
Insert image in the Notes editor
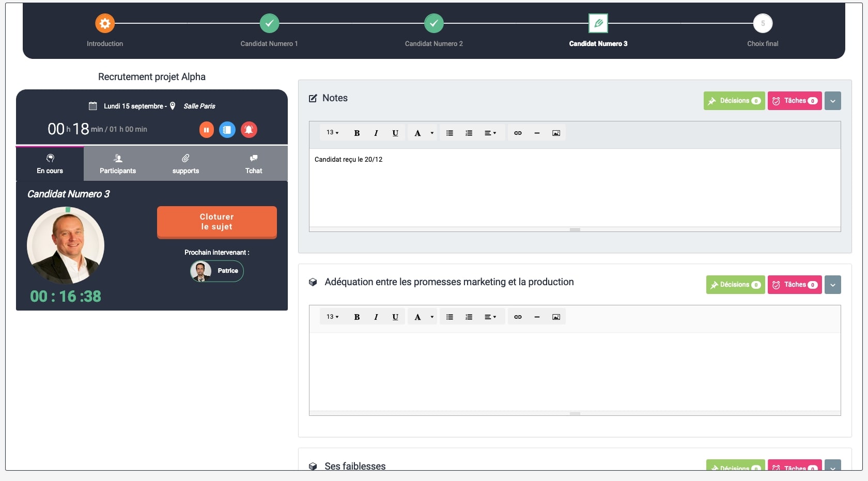(x=556, y=133)
